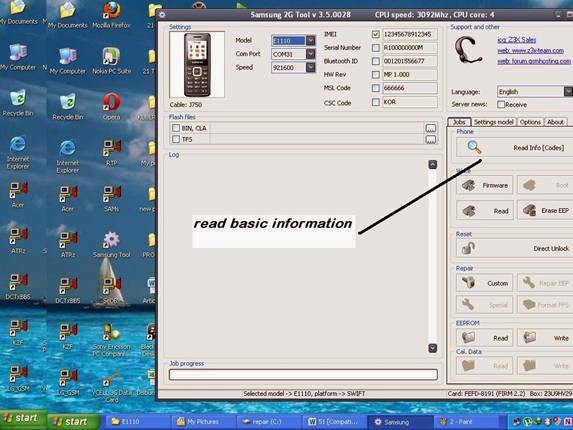Toggle the Receive server news checkbox

[501, 104]
